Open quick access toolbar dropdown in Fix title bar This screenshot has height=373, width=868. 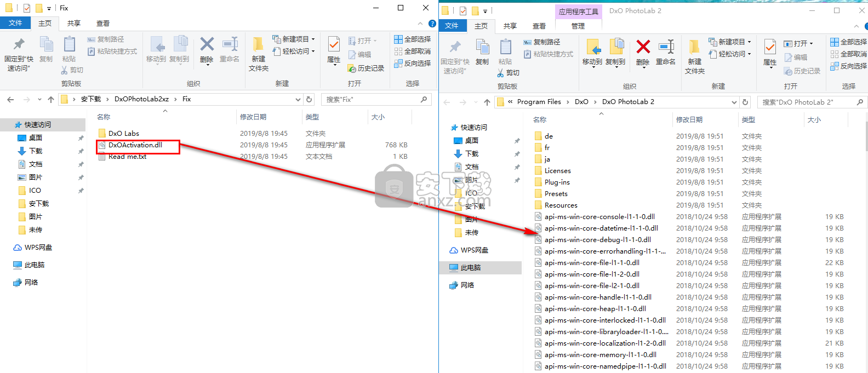pos(49,8)
